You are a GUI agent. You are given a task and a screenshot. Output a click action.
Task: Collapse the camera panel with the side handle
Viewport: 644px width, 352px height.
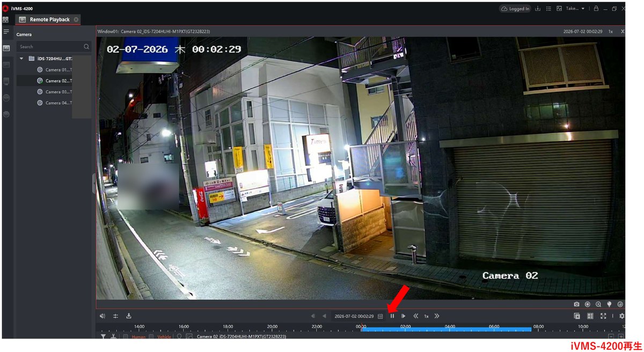pos(94,184)
